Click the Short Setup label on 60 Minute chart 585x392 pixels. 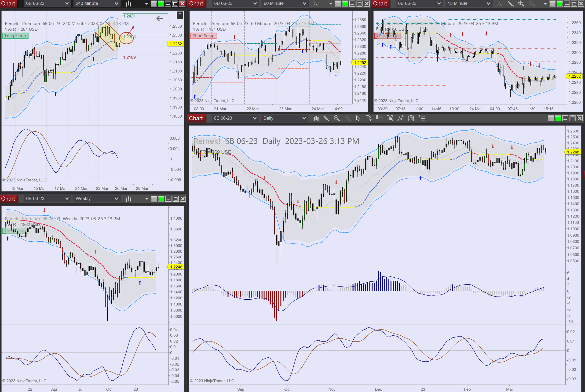[x=203, y=36]
